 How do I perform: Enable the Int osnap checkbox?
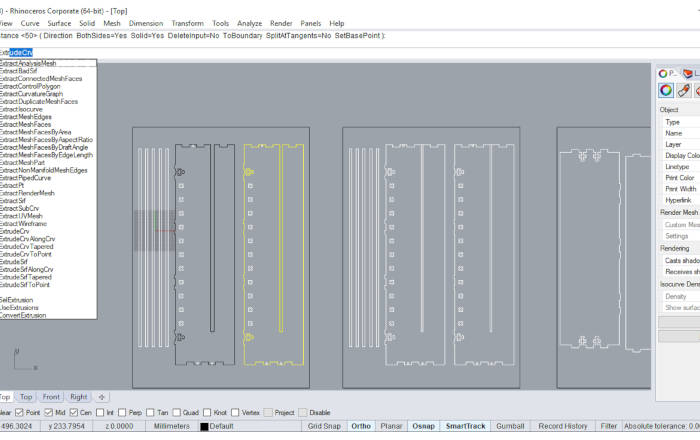100,412
